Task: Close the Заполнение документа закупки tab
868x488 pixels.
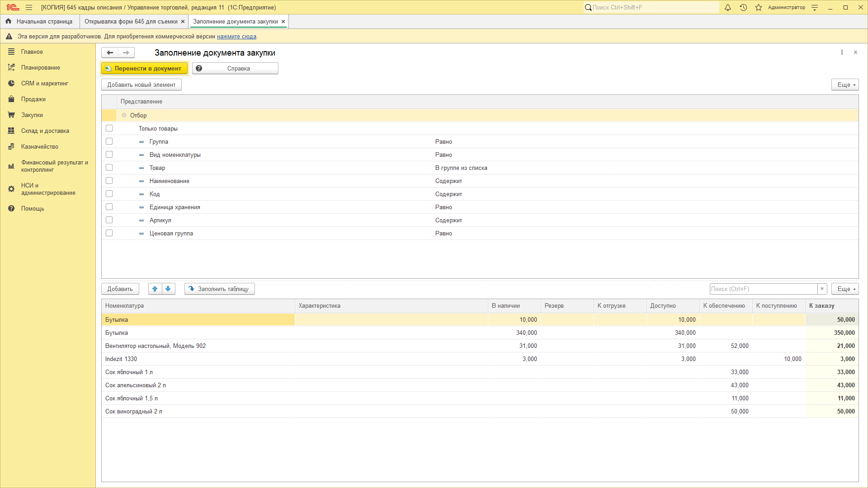Action: click(283, 22)
